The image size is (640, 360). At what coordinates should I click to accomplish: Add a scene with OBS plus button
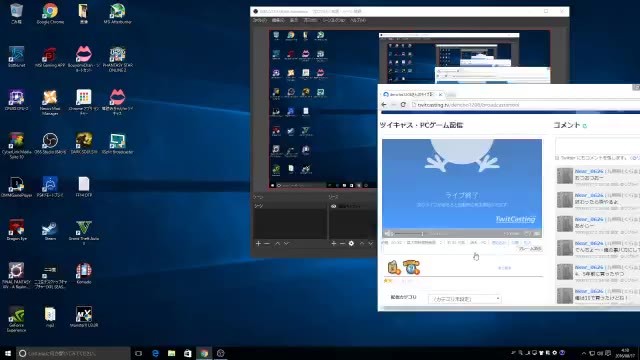(x=258, y=243)
